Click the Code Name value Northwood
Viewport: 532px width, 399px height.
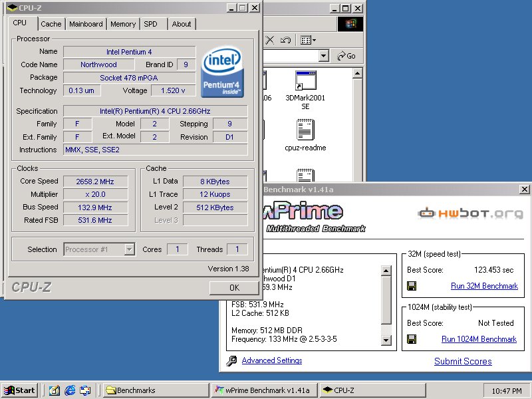[98, 65]
